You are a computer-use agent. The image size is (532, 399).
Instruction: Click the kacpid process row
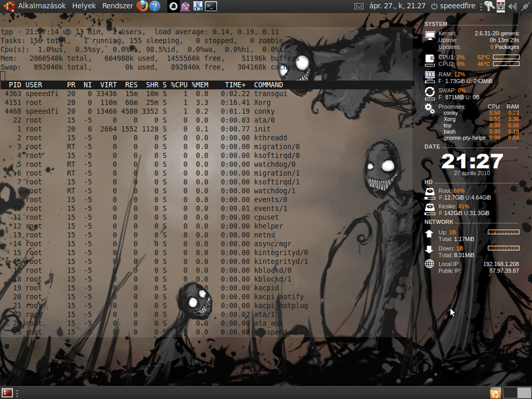click(x=206, y=288)
